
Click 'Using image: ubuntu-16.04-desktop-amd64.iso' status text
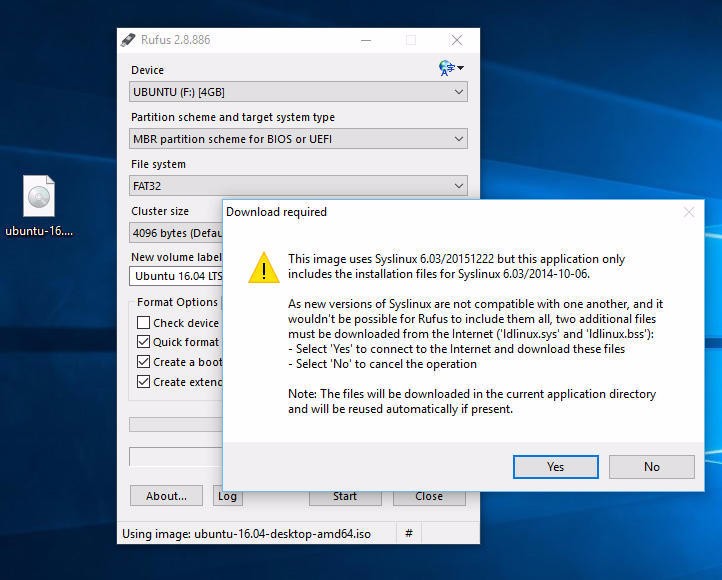[246, 534]
